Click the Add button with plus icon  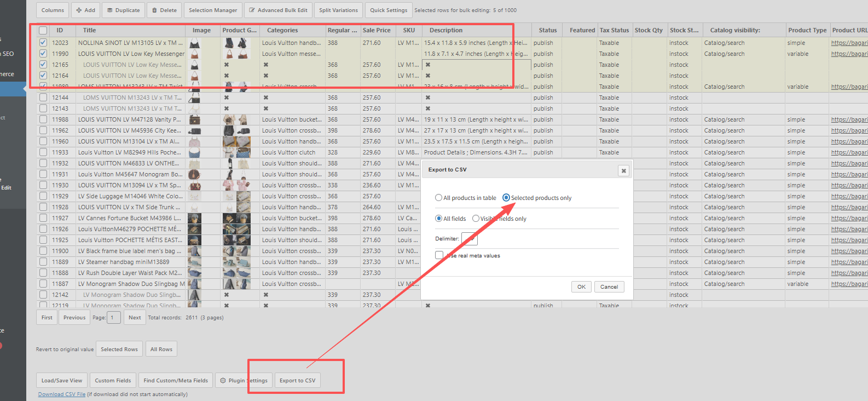pyautogui.click(x=85, y=10)
